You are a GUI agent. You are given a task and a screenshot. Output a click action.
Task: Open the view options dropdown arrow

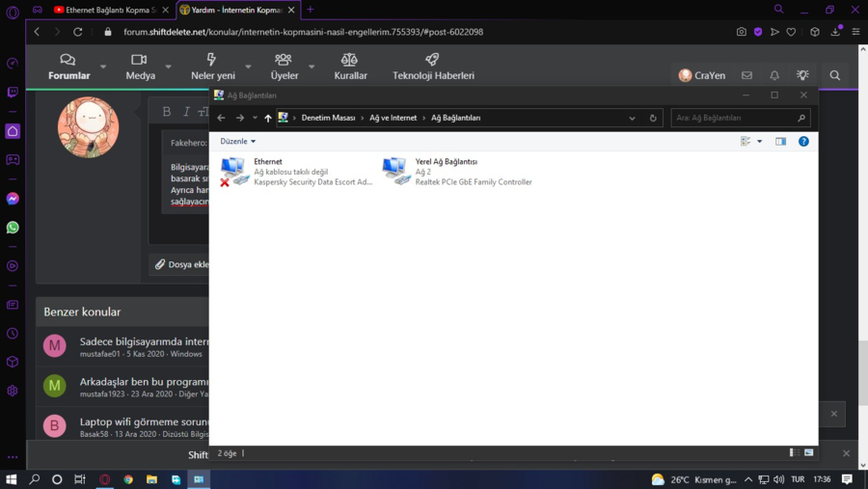[760, 142]
